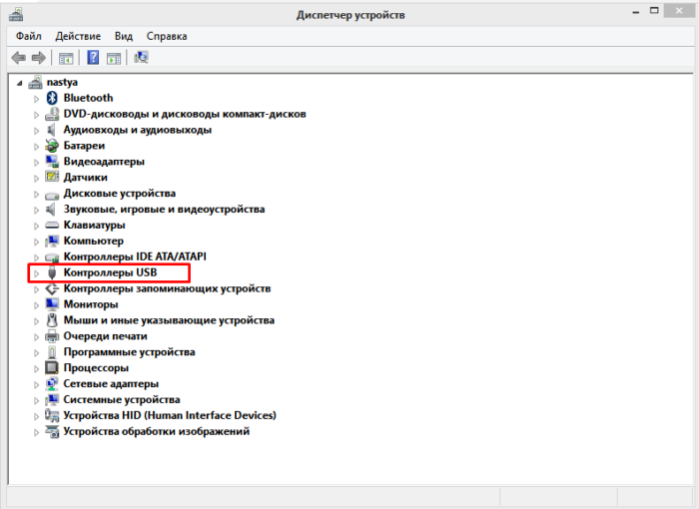Viewport: 699px width, 509px height.
Task: Open the Вид menu
Action: 123,36
